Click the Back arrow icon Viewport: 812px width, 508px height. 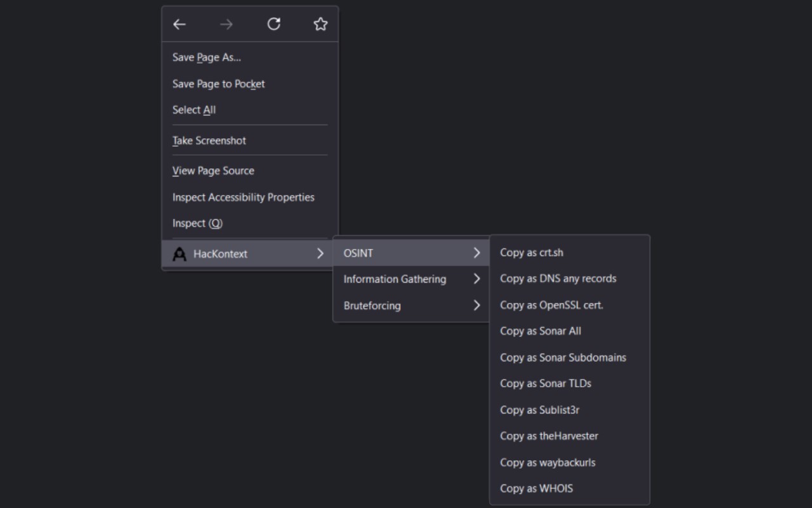pyautogui.click(x=180, y=24)
